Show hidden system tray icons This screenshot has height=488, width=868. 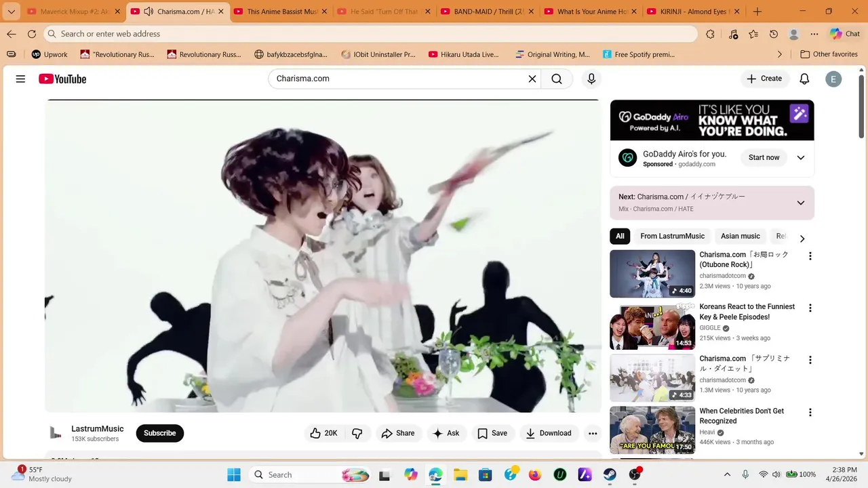tap(727, 474)
